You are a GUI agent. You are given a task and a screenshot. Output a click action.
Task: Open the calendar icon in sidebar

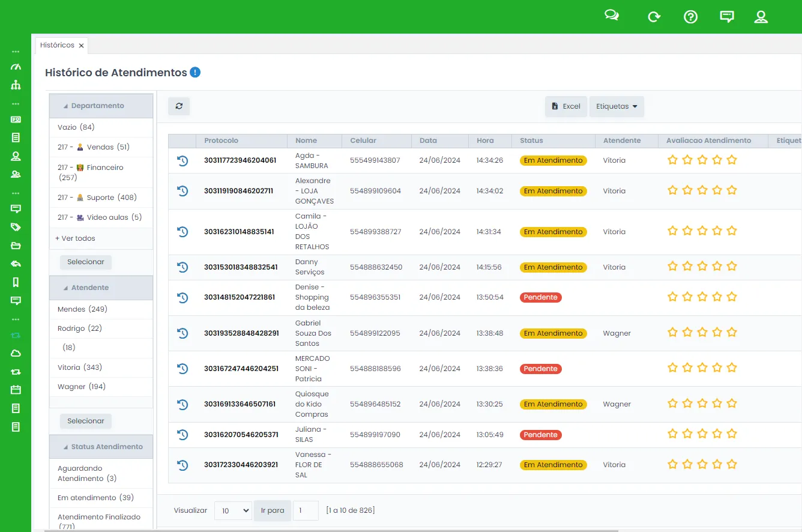point(16,390)
